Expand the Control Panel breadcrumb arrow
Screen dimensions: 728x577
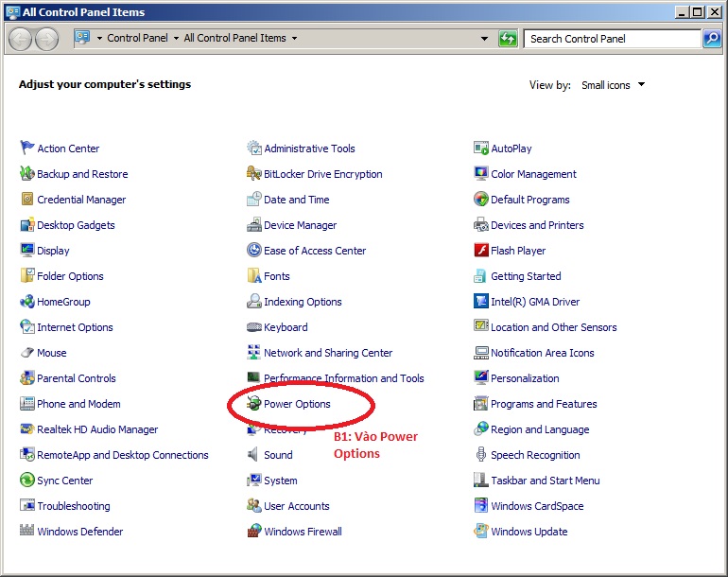(x=176, y=38)
